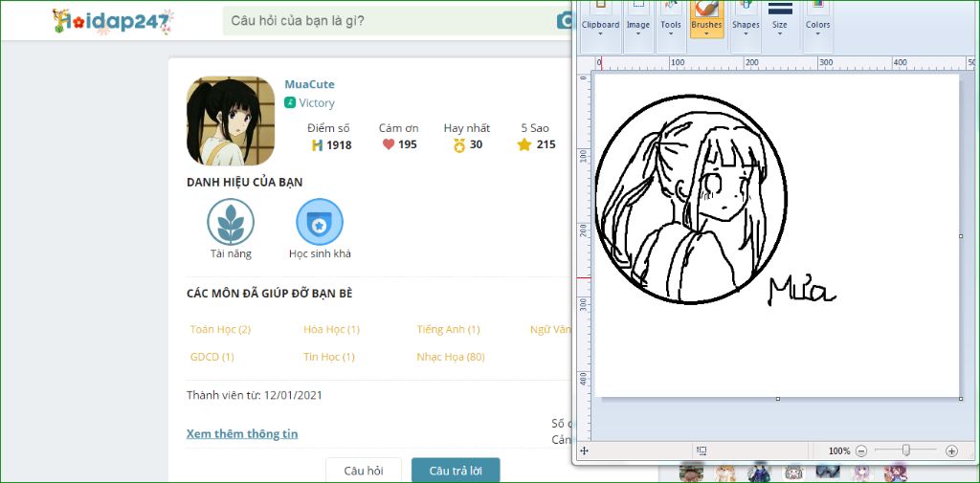Click the 'CÁC MÔN ĐÃ GIÚP ĐỠ BẠN BÈ' heading
The width and height of the screenshot is (980, 483).
(x=269, y=294)
